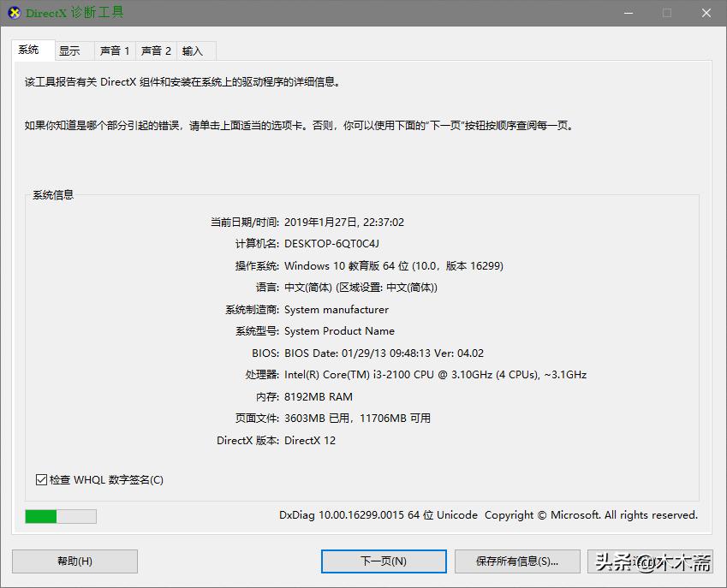Click the loading progress bar
727x588 pixels.
tap(60, 516)
